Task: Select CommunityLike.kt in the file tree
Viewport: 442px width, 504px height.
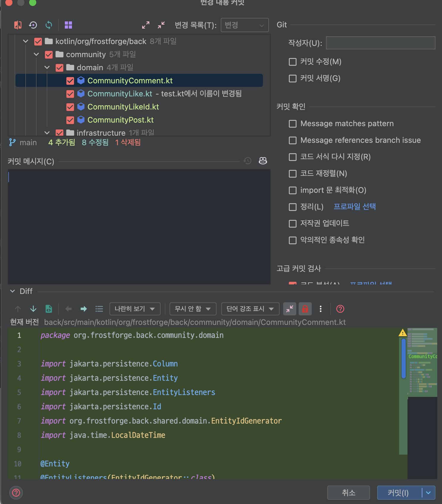Action: tap(120, 94)
